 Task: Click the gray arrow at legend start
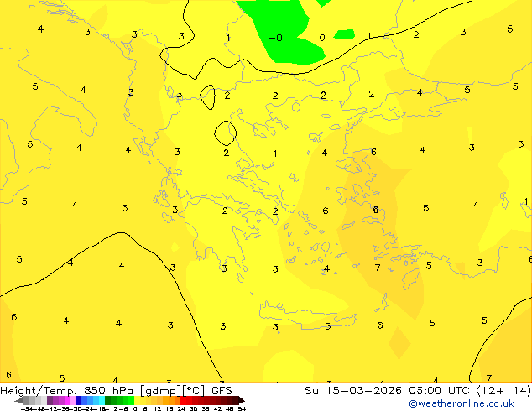(19, 400)
